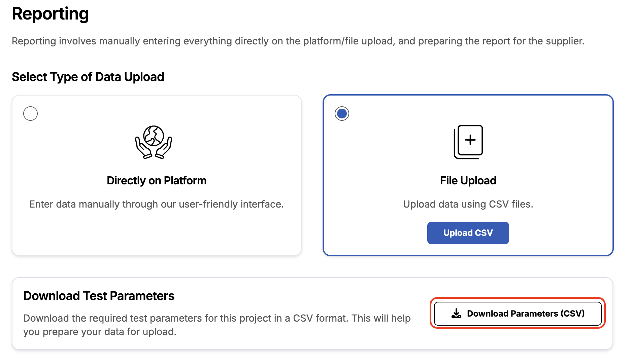
Task: Click 'Enter data manually' description text
Action: 157,204
